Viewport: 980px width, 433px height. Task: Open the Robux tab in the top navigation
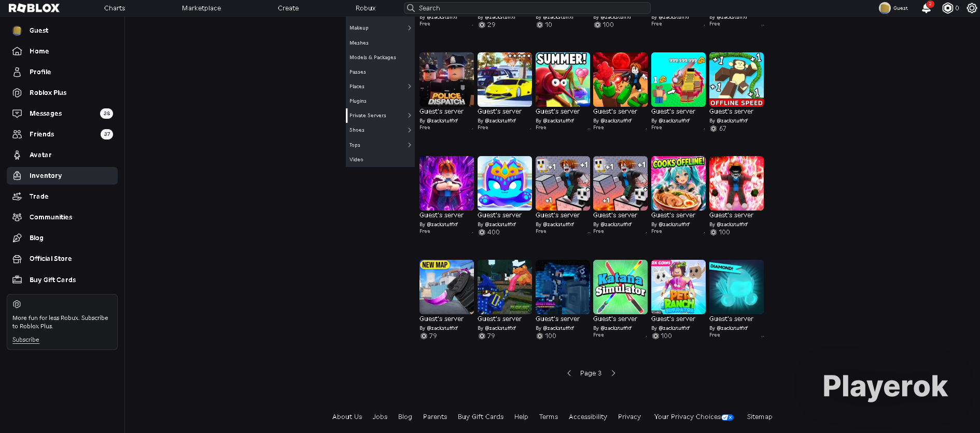click(366, 8)
